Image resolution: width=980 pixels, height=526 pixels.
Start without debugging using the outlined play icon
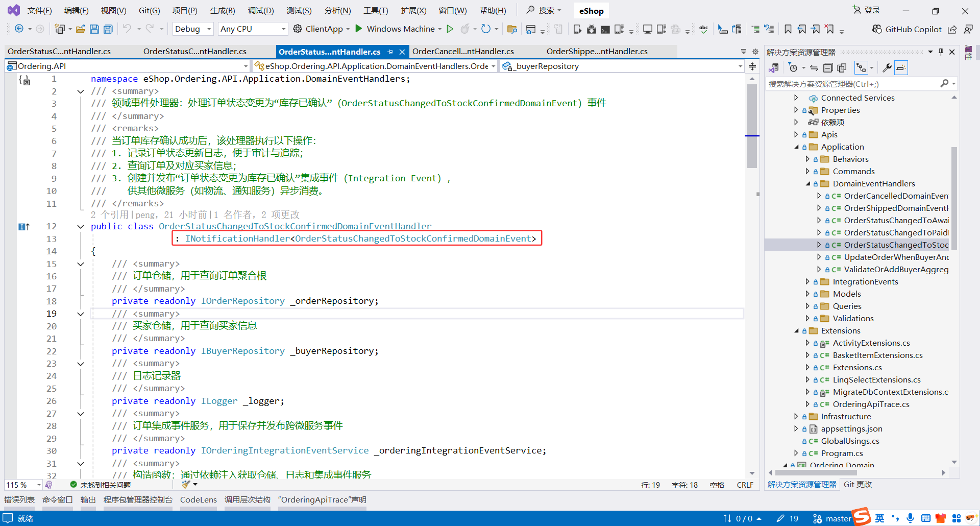[450, 29]
